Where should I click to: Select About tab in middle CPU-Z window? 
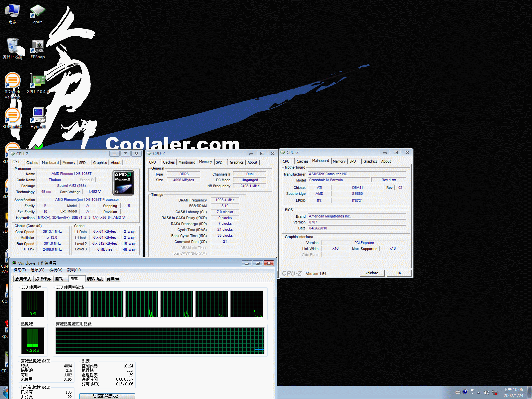tap(252, 162)
